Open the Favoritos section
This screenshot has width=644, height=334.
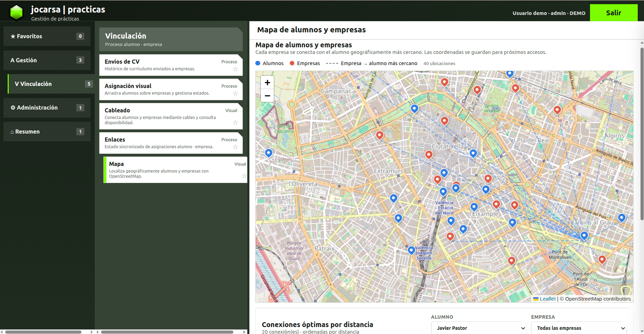[x=47, y=36]
